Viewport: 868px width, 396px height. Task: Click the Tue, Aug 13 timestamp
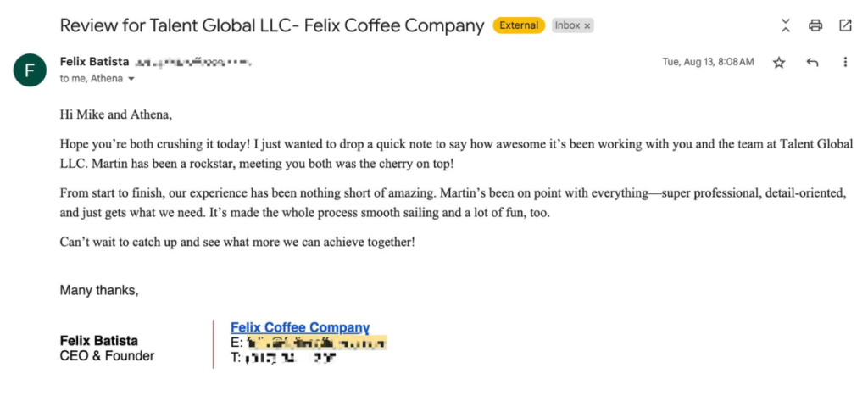tap(707, 62)
